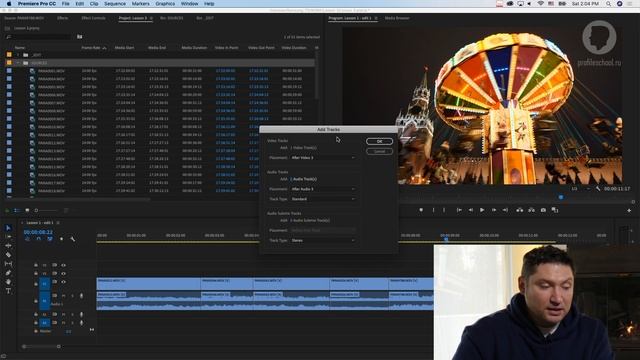Open the File menu
640x360 pixels.
pyautogui.click(x=65, y=4)
